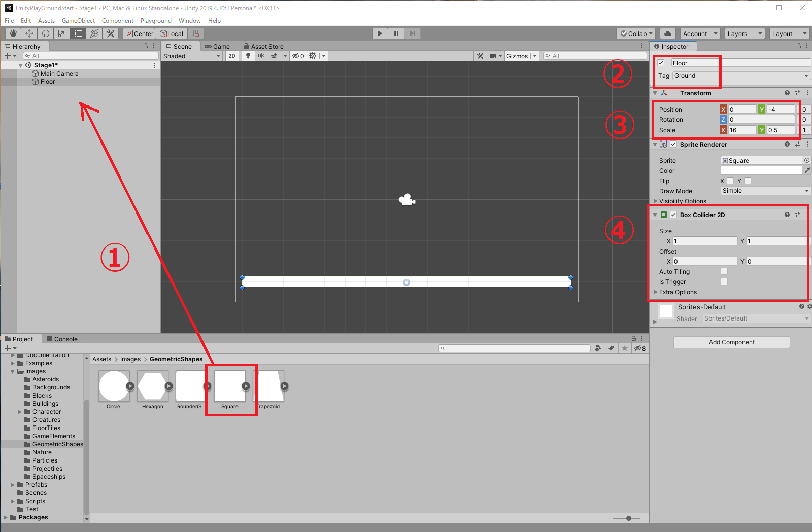Click the Play button
Screen dimensions: 812x532
(380, 33)
